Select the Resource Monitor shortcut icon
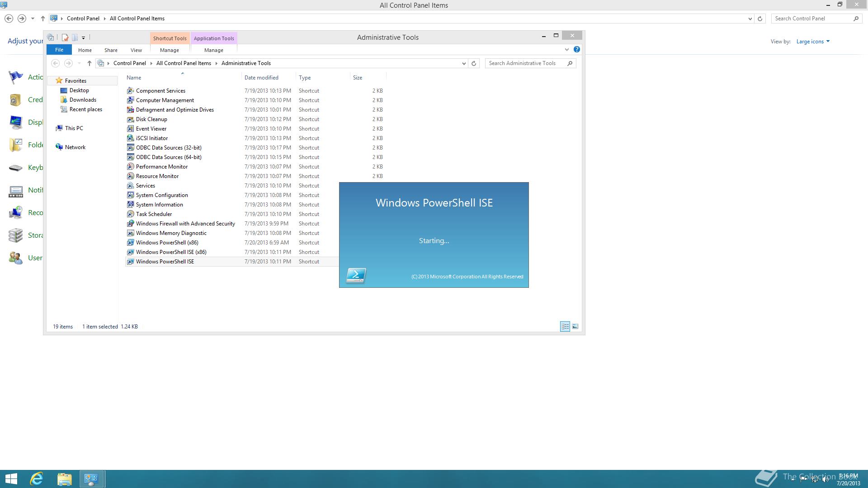The image size is (868, 488). pos(131,176)
